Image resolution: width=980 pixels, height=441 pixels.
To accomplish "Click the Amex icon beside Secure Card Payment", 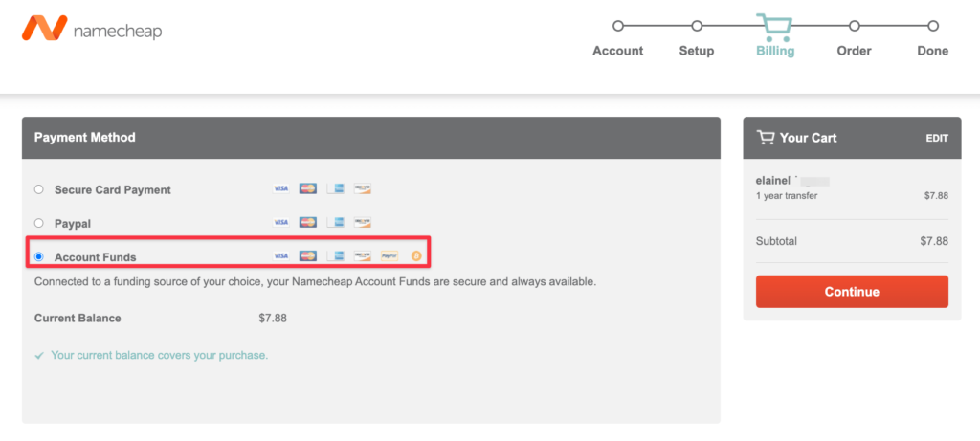I will coord(336,188).
